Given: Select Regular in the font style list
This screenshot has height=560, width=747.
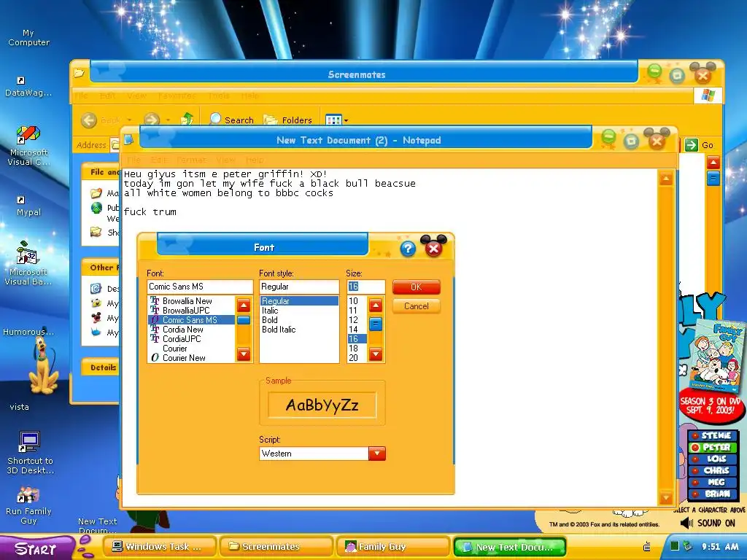Looking at the screenshot, I should [299, 301].
